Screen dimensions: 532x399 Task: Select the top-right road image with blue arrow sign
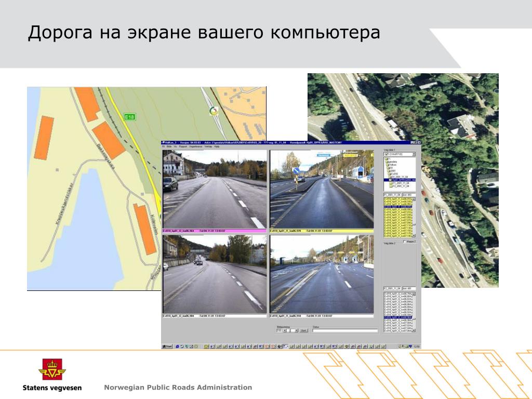pyautogui.click(x=322, y=189)
